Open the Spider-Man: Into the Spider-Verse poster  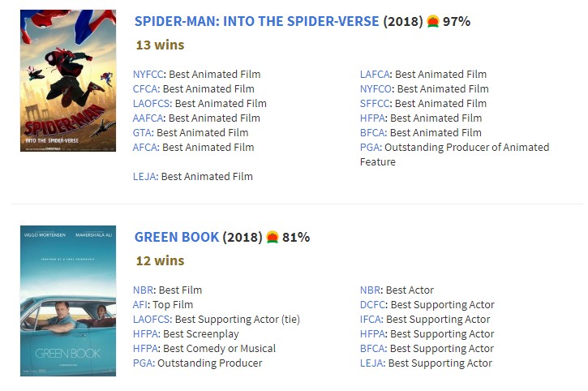(67, 80)
